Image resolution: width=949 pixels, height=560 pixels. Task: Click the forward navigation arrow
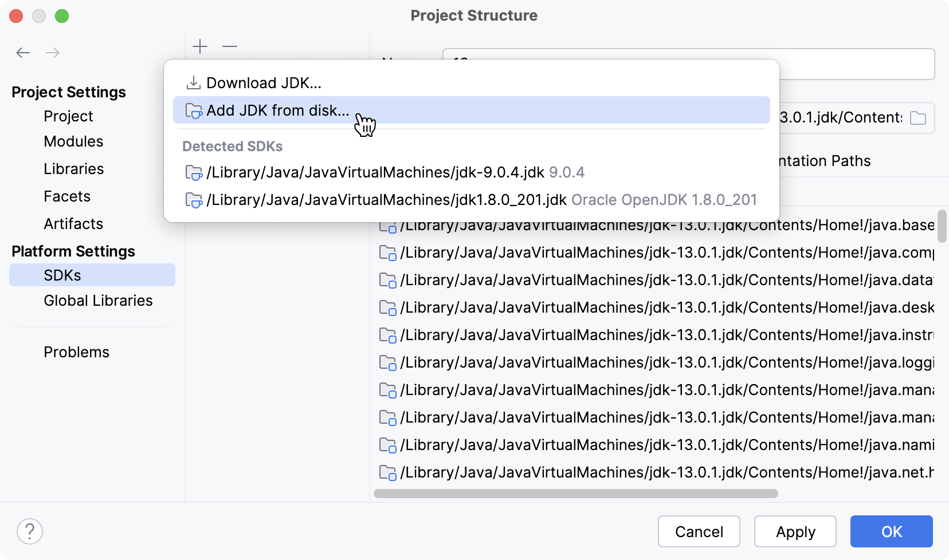(53, 53)
